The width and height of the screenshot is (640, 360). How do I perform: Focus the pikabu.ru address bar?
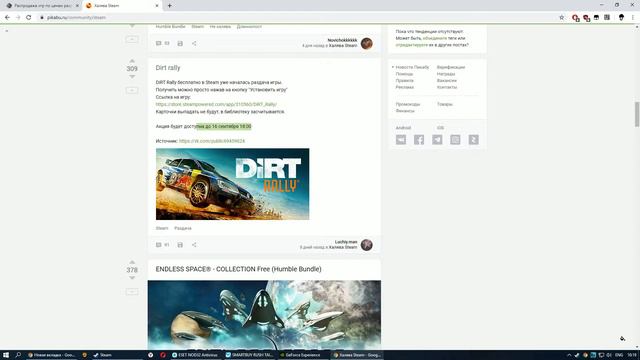pyautogui.click(x=298, y=18)
